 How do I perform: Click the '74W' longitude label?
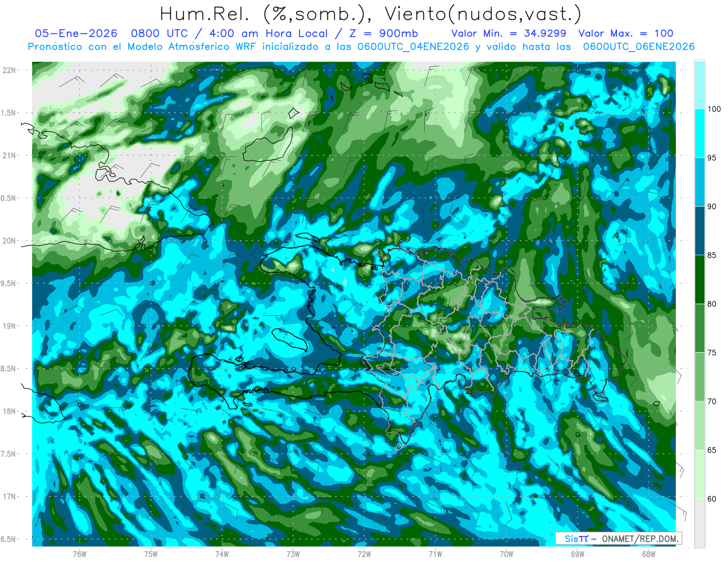point(221,554)
